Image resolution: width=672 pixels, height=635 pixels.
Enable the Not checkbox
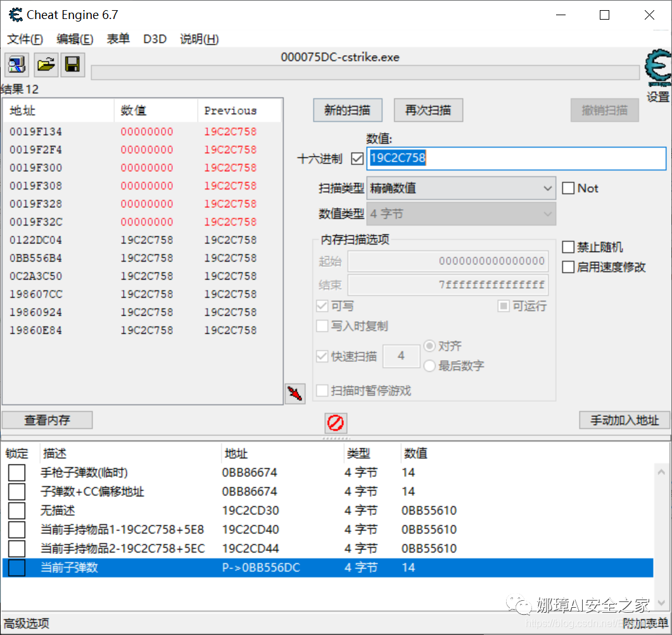click(568, 188)
